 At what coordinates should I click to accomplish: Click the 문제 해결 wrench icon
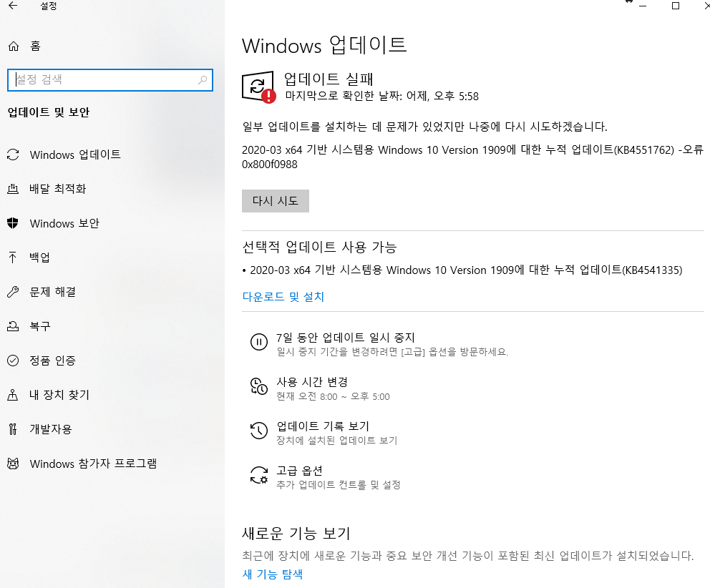pyautogui.click(x=13, y=292)
